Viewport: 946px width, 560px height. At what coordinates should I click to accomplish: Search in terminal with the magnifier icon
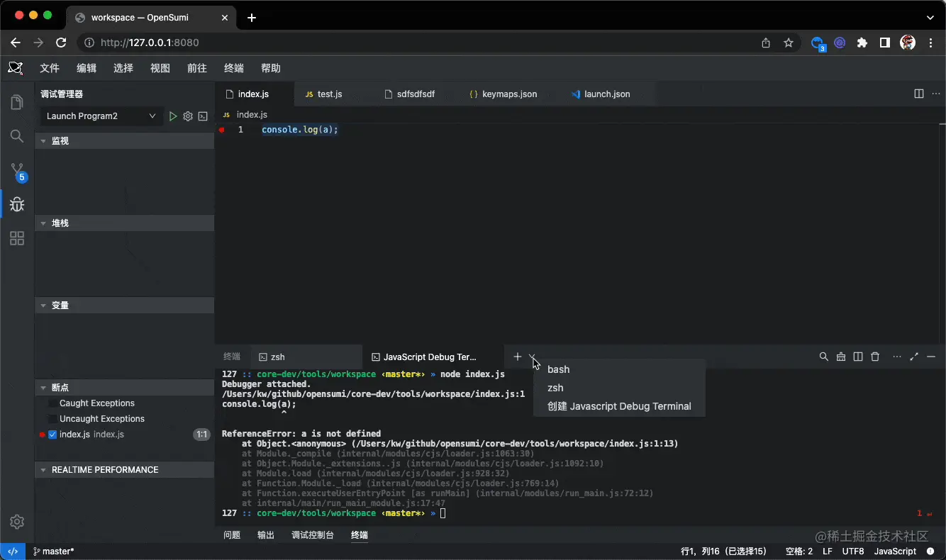click(x=824, y=357)
